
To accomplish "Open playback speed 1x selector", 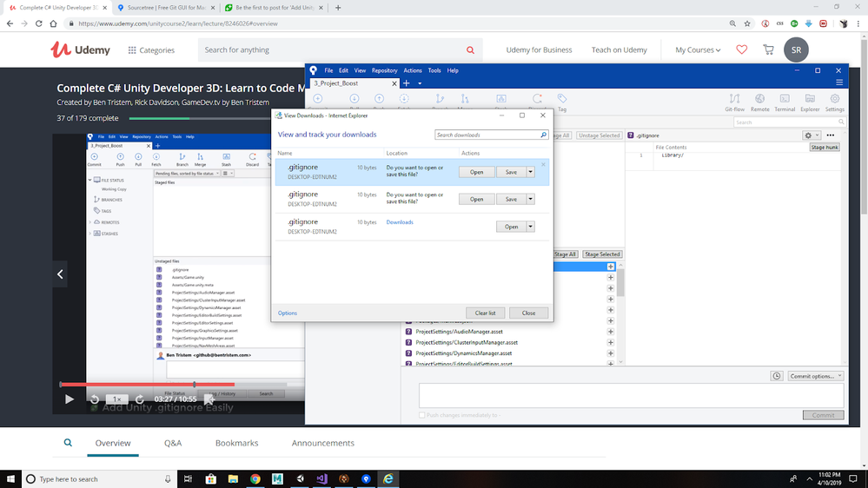I will point(116,399).
